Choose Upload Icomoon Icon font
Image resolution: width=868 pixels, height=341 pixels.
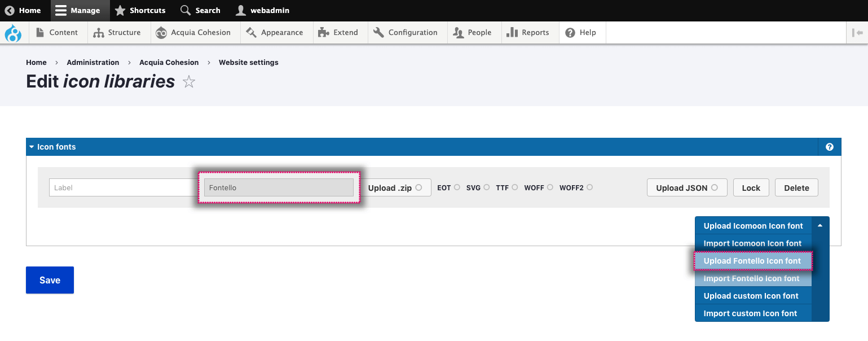point(753,225)
